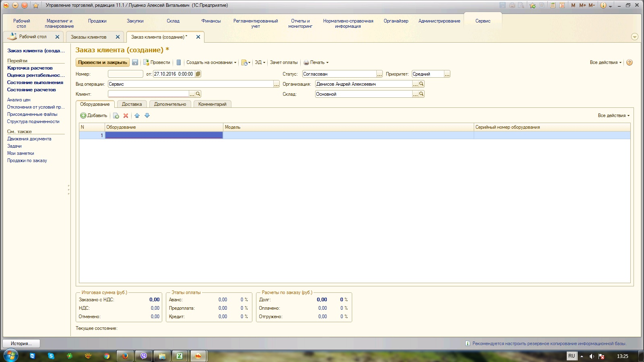Open date picker next to the order date
Screen dimensions: 644x362
pos(198,74)
